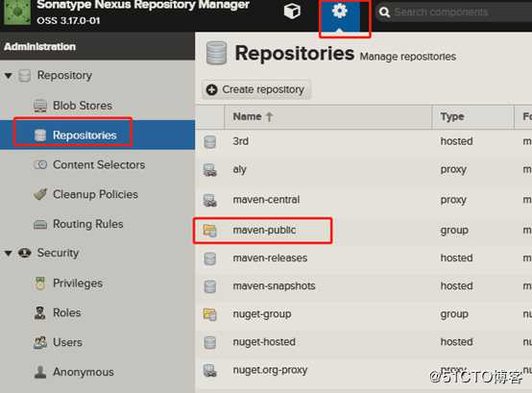
Task: Click the Privileges medal icon
Action: (40, 283)
